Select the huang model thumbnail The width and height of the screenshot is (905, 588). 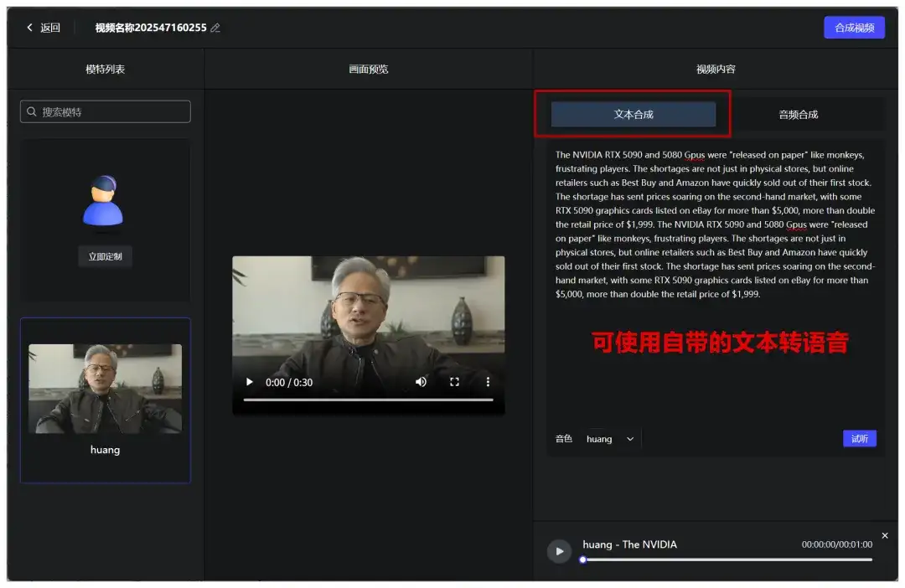point(105,388)
